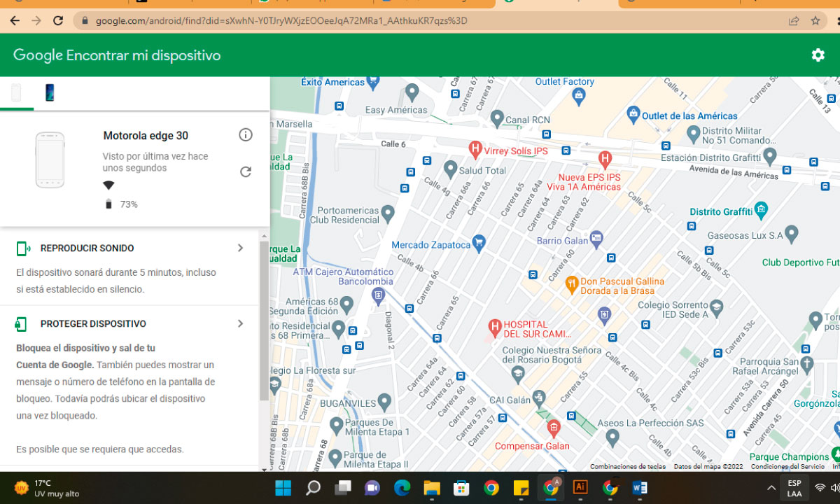Screen dimensions: 840x504
Task: Select the Gaseosas Lux S.A pin
Action: coord(792,232)
